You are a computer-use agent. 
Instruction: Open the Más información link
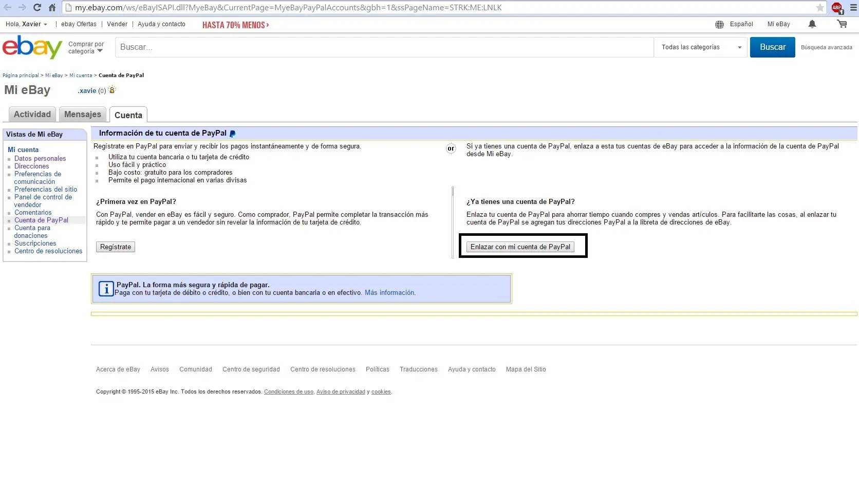[390, 293]
